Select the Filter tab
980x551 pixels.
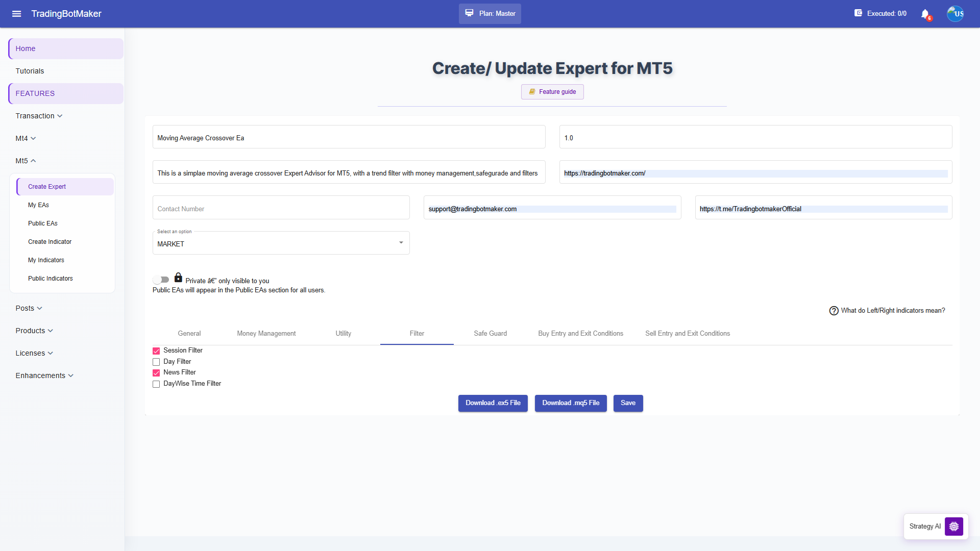click(417, 334)
